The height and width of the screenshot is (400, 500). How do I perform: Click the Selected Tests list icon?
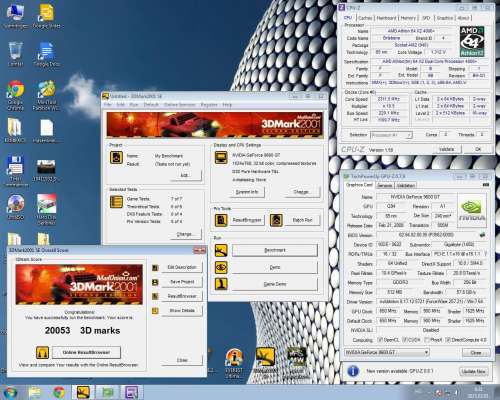point(116,202)
